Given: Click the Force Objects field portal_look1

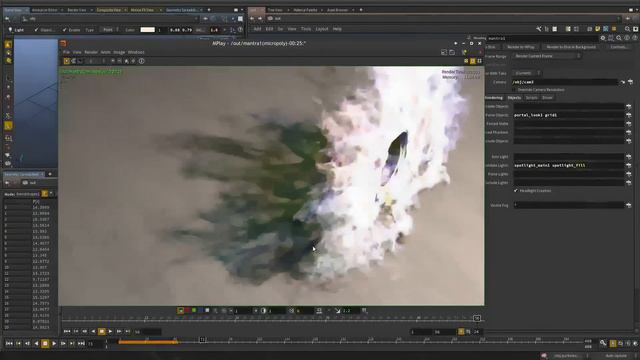Looking at the screenshot, I should pyautogui.click(x=568, y=115).
